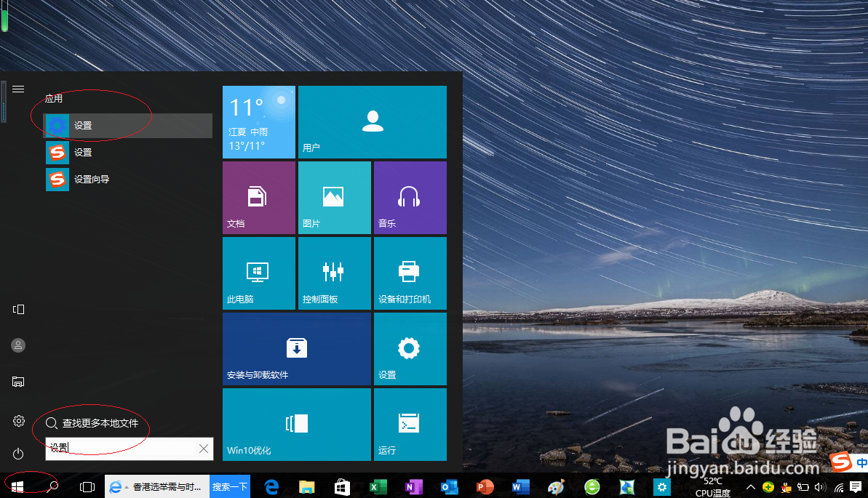Launch PowerPoint from the taskbar

click(485, 487)
